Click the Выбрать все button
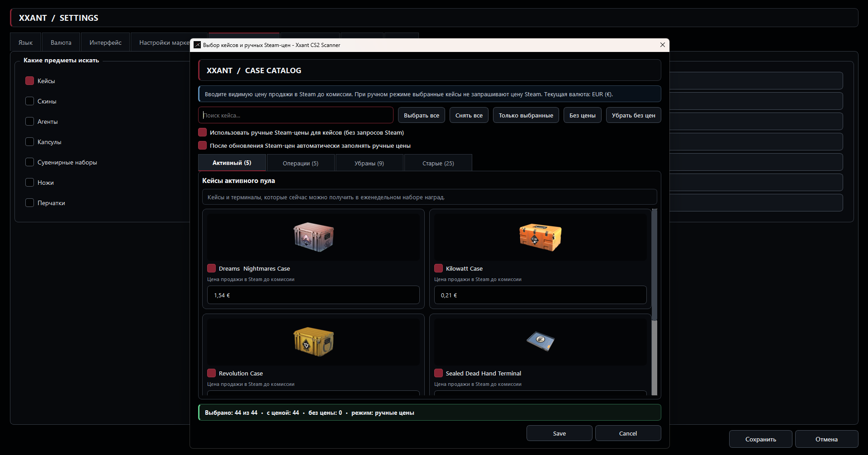868x455 pixels. [x=422, y=115]
